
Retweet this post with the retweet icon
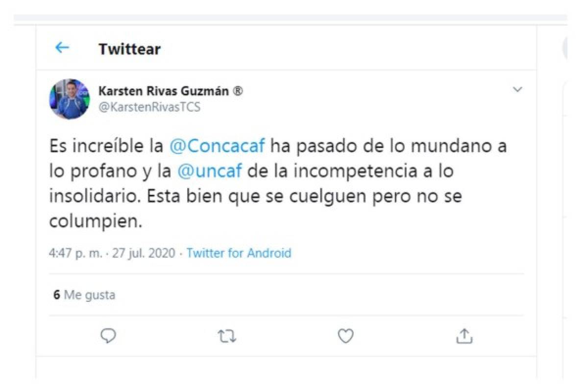[x=227, y=335]
